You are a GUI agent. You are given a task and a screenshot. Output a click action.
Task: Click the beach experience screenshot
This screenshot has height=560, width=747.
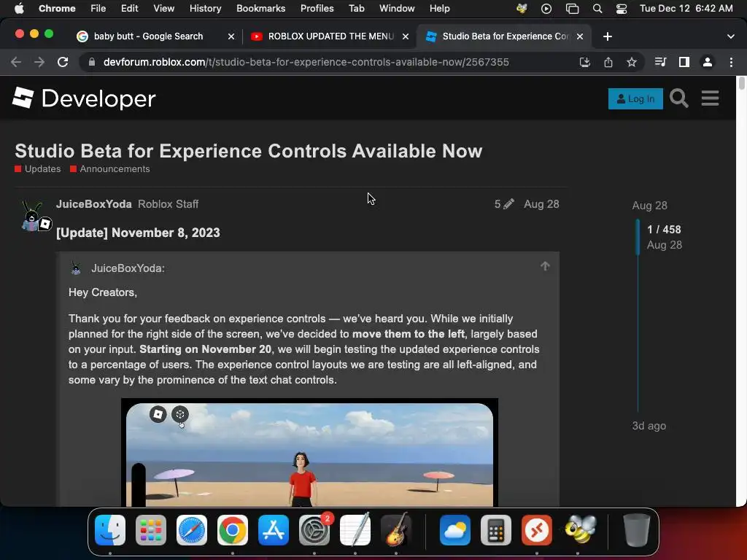point(309,454)
